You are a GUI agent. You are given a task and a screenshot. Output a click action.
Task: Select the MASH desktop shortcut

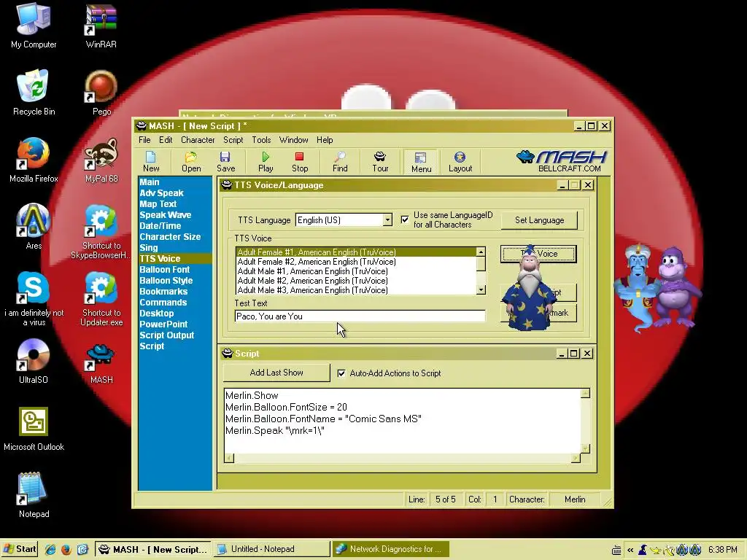[101, 365]
